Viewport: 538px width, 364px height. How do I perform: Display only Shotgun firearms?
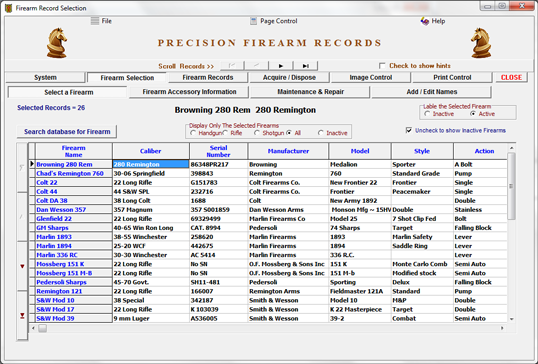(x=257, y=133)
